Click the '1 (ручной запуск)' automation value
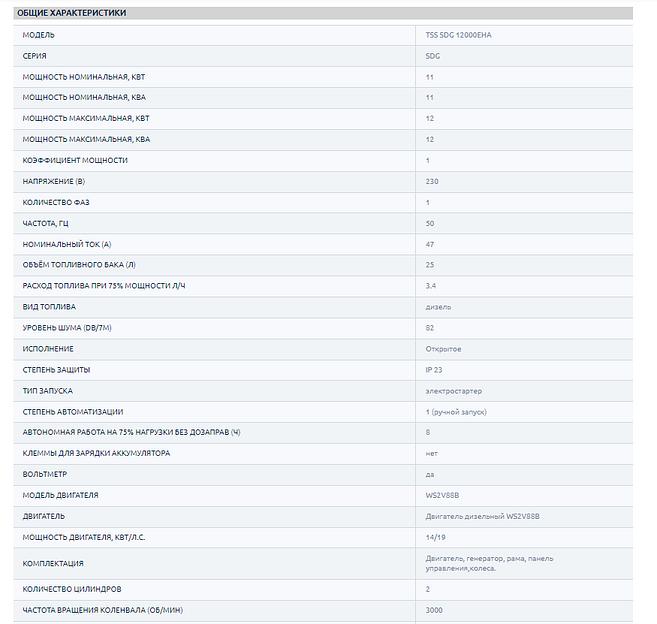 tap(455, 411)
